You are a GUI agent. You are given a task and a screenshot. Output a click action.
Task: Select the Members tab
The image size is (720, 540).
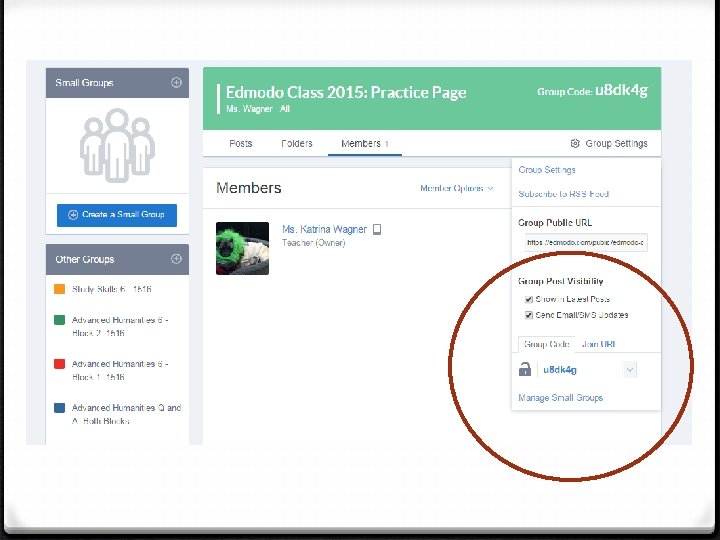[365, 143]
